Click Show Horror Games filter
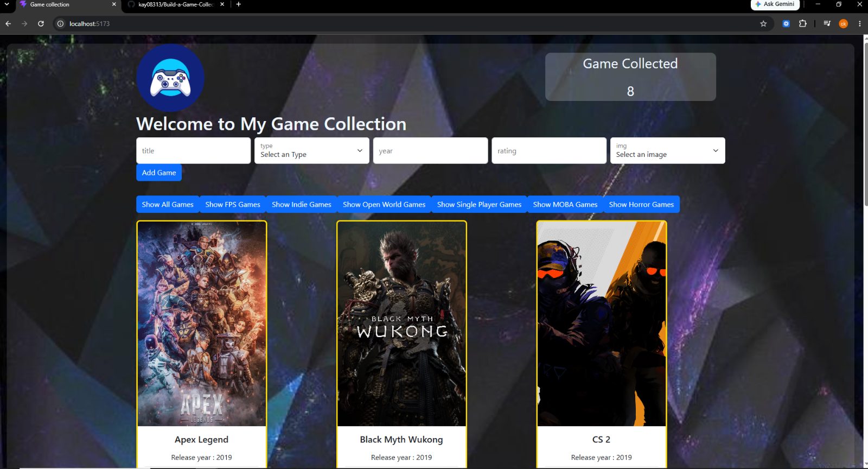The height and width of the screenshot is (469, 868). [x=641, y=204]
